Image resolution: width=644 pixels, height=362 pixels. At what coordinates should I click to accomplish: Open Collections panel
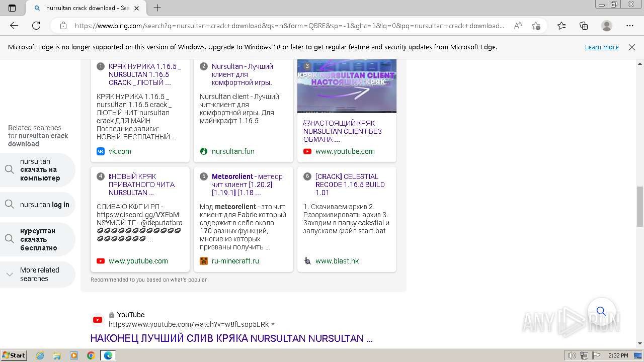click(584, 26)
